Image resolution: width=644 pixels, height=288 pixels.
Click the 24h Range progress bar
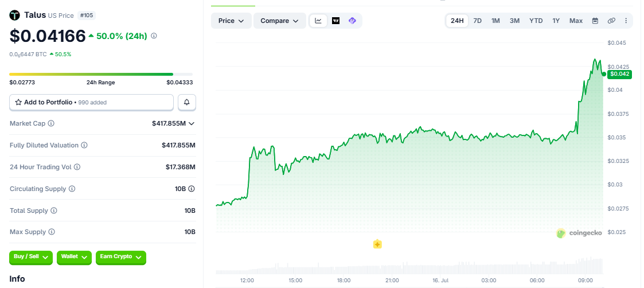click(x=101, y=74)
